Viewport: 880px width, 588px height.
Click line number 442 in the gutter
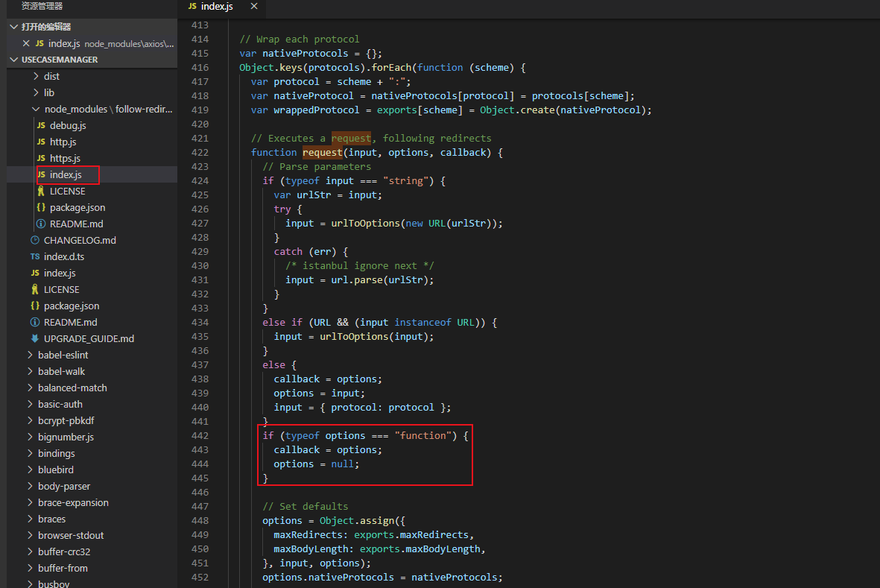tap(200, 435)
